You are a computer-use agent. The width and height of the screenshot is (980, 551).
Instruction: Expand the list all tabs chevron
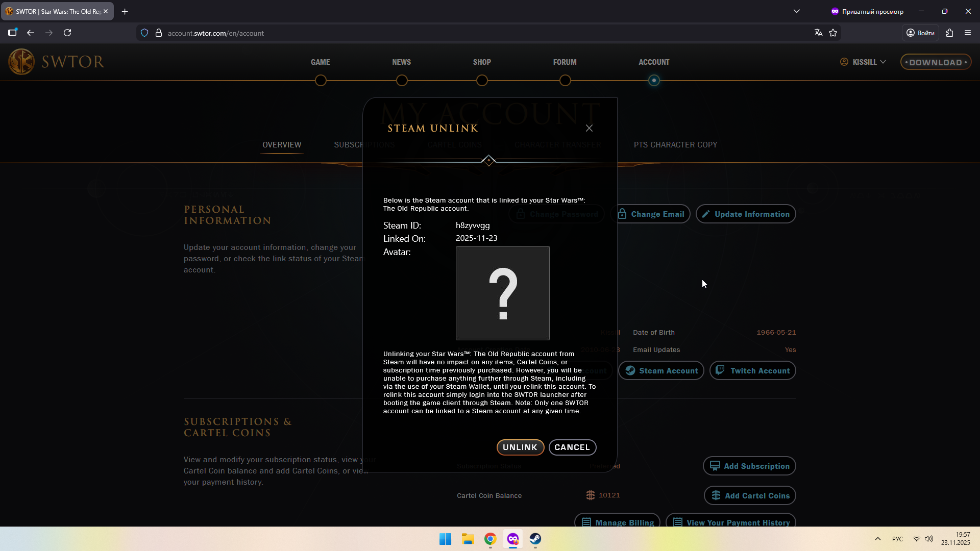coord(796,11)
